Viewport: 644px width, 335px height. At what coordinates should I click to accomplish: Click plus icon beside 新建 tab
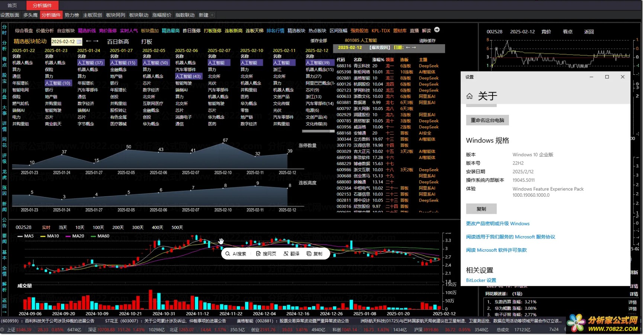tap(212, 15)
